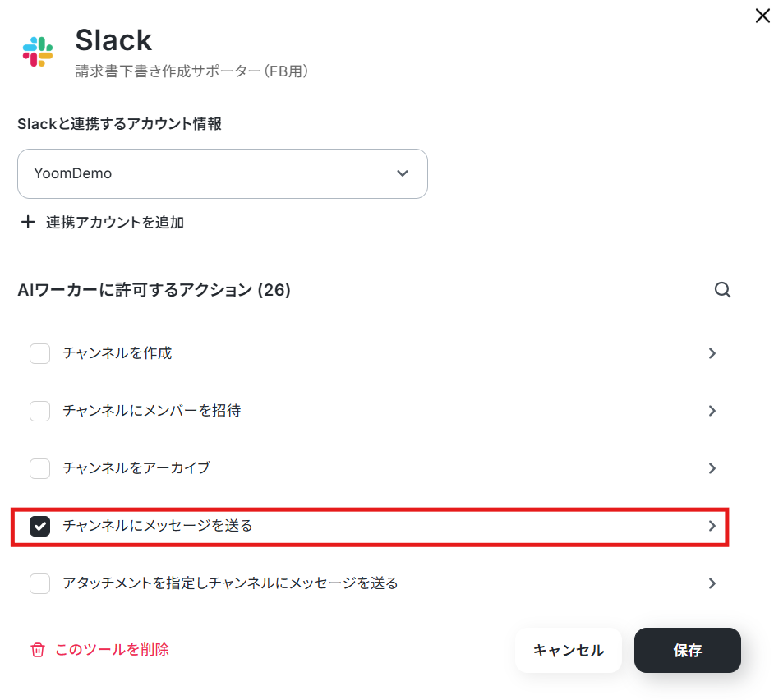Uncheck the チャンネルにメッセージを送る checkbox

click(40, 526)
